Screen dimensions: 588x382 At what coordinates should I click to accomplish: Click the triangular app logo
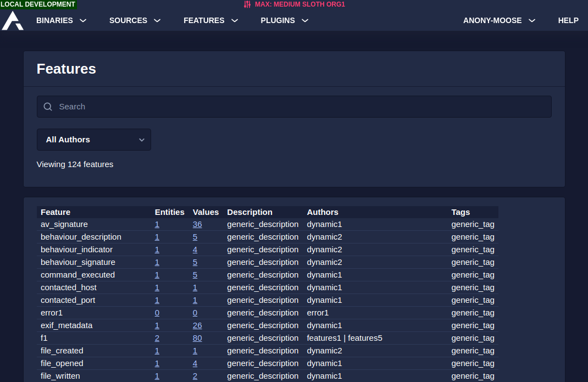12,20
